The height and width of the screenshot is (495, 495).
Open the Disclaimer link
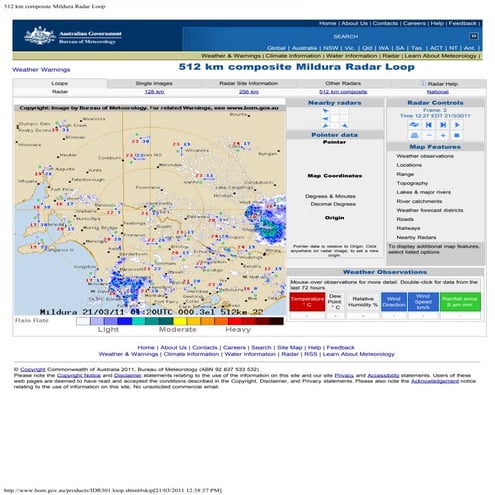128,375
